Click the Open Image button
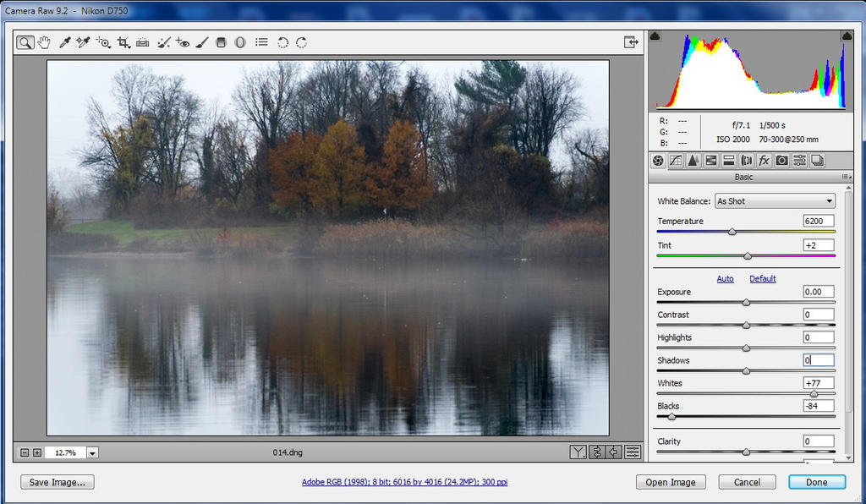Image resolution: width=866 pixels, height=504 pixels. pyautogui.click(x=671, y=482)
